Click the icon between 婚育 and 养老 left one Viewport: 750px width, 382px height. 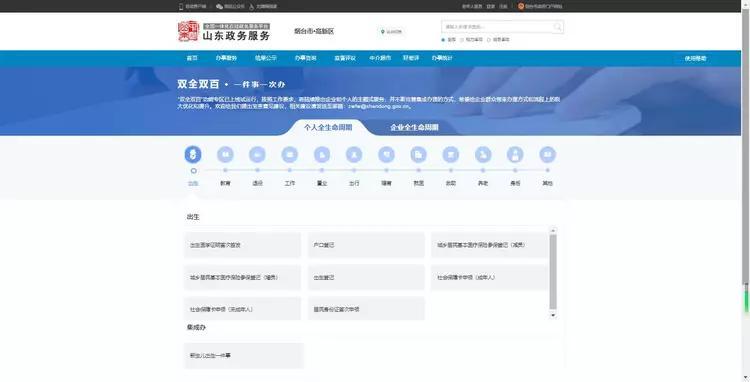(419, 154)
